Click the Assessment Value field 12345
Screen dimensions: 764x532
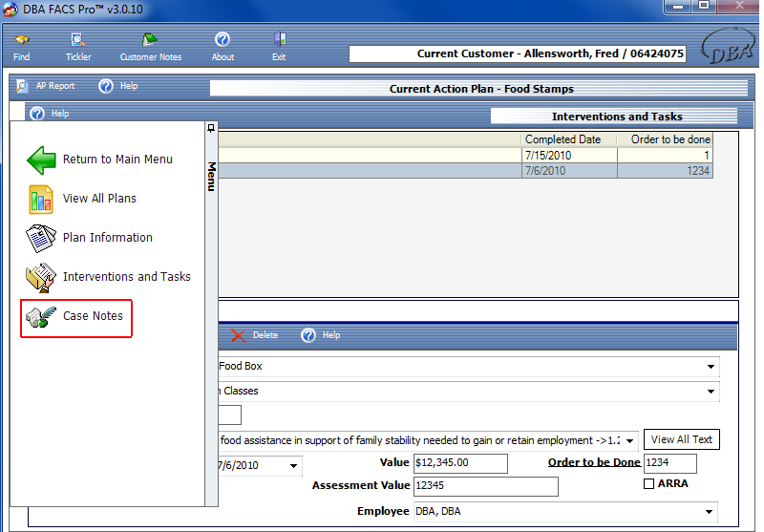(486, 486)
